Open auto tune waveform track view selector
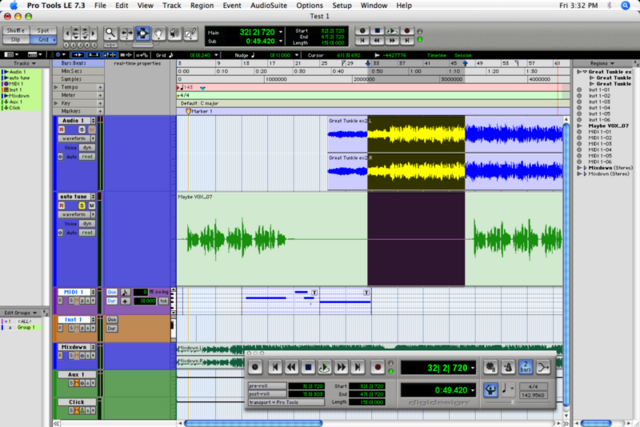640x427 pixels. (x=76, y=214)
